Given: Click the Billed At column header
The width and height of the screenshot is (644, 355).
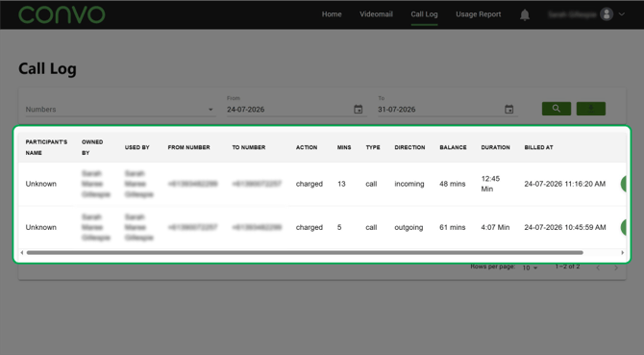Looking at the screenshot, I should pyautogui.click(x=539, y=147).
